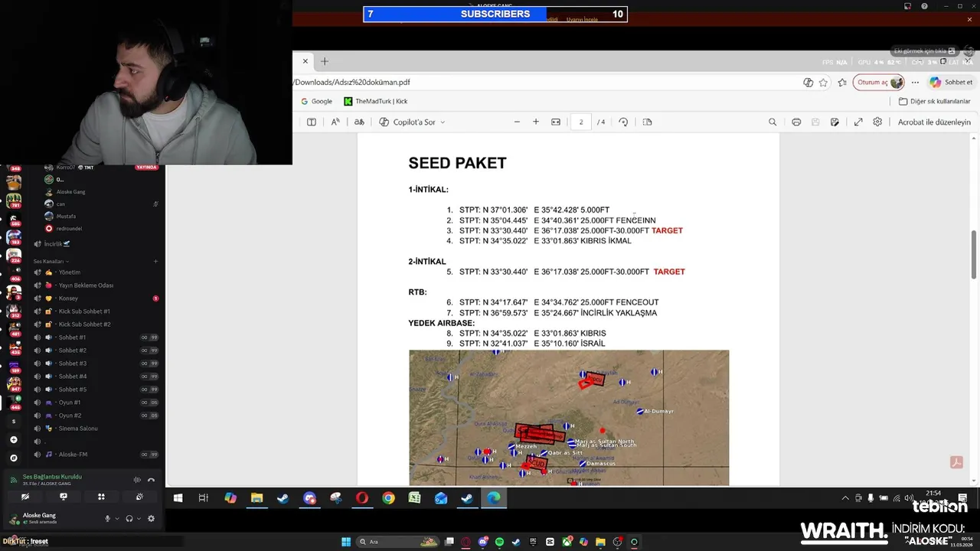This screenshot has height=551, width=980.
Task: Share your screen in Discord
Action: [x=64, y=497]
